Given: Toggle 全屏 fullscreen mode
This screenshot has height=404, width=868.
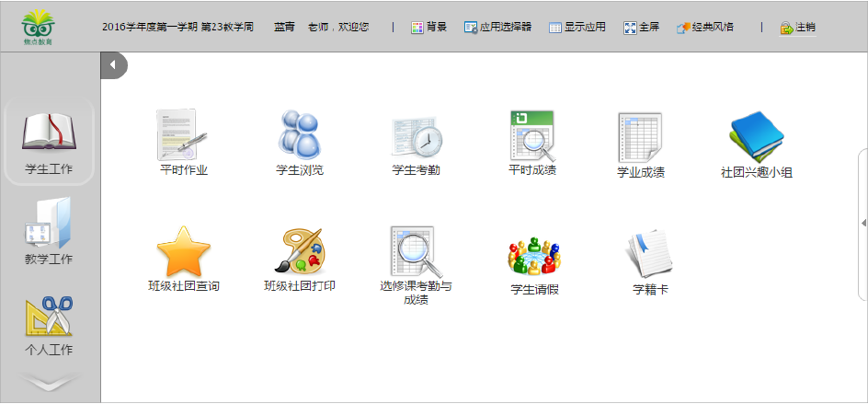Looking at the screenshot, I should click(643, 28).
